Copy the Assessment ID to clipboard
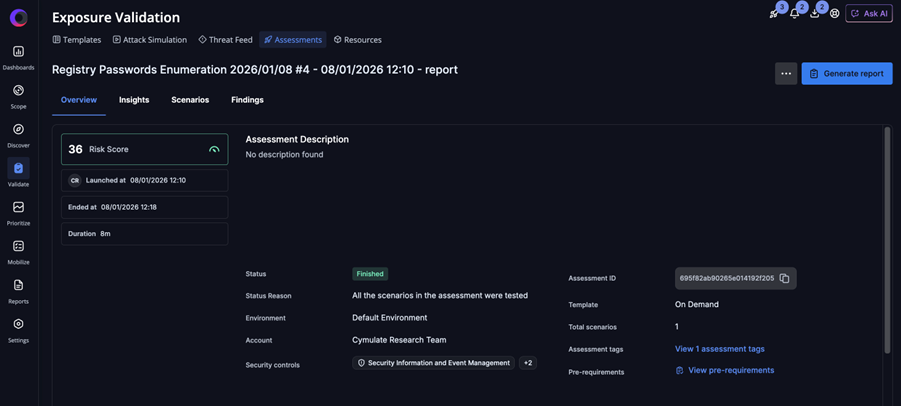This screenshot has height=406, width=901. tap(784, 278)
